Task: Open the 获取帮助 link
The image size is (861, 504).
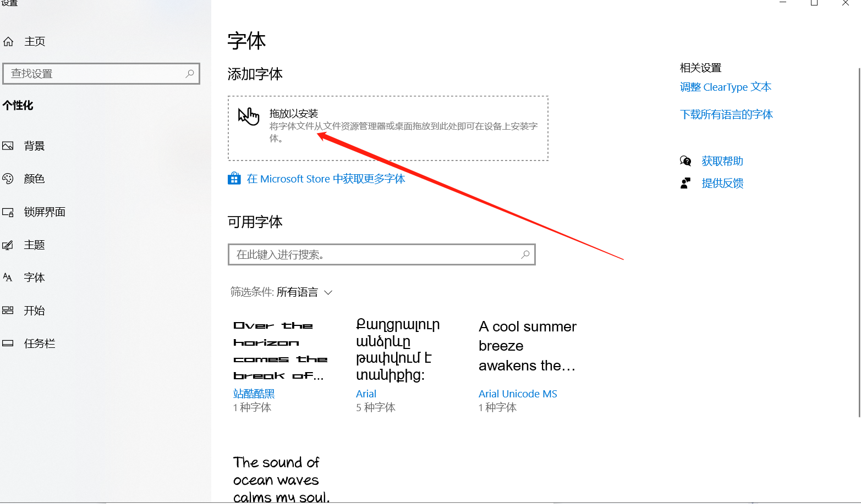Action: coord(722,161)
